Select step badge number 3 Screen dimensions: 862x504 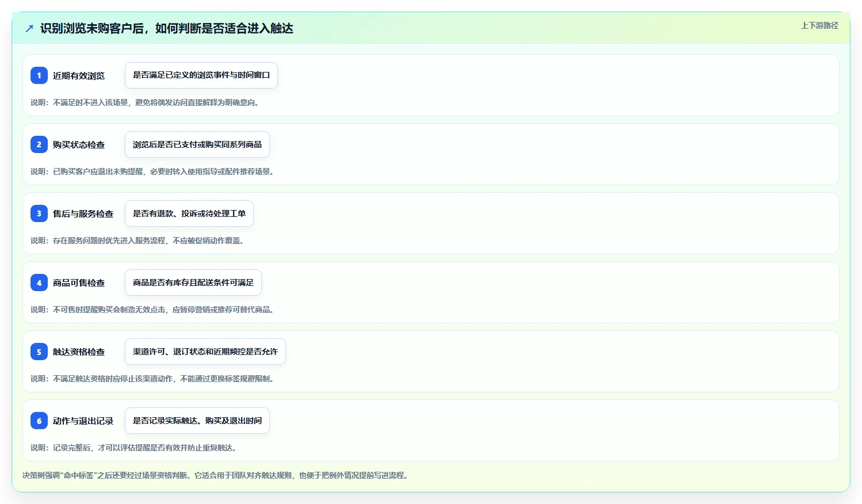click(x=39, y=213)
